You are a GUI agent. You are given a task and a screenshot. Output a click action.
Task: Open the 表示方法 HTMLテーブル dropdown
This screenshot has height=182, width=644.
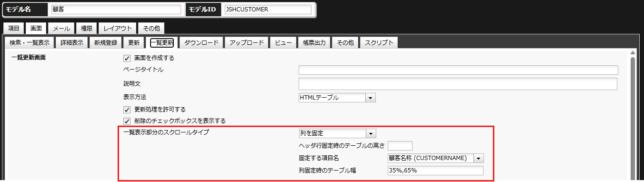337,98
